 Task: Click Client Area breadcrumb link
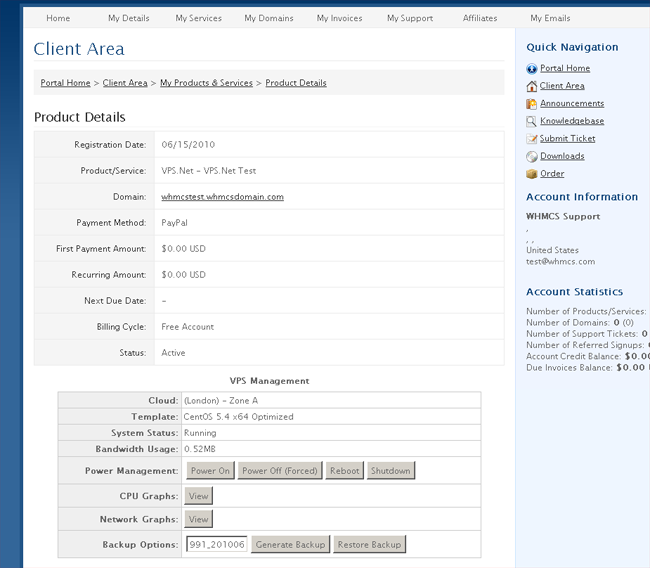point(125,83)
